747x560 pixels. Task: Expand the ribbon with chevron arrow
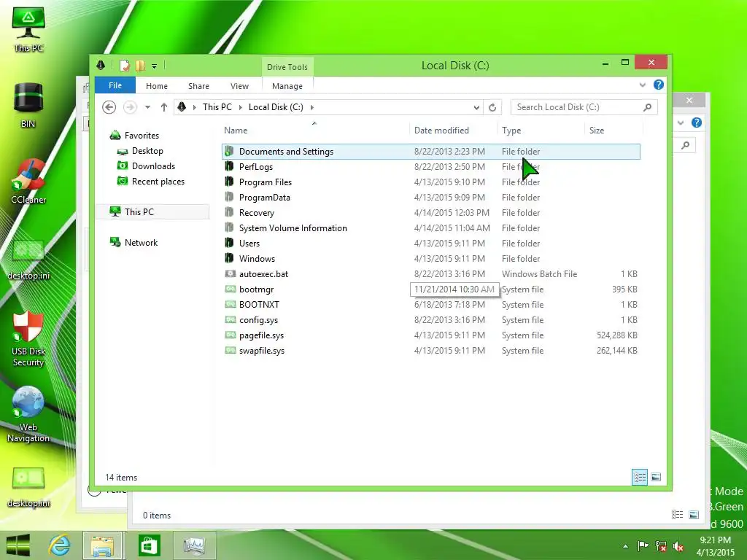pos(642,85)
